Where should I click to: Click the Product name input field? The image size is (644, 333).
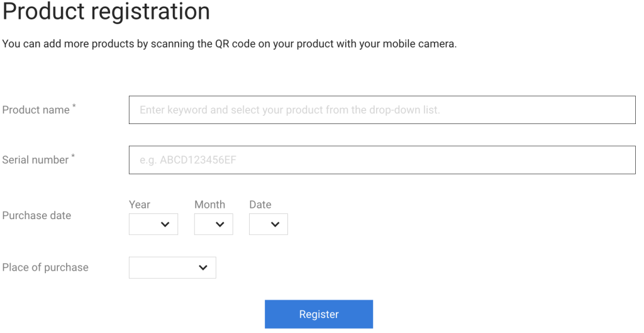pos(382,110)
